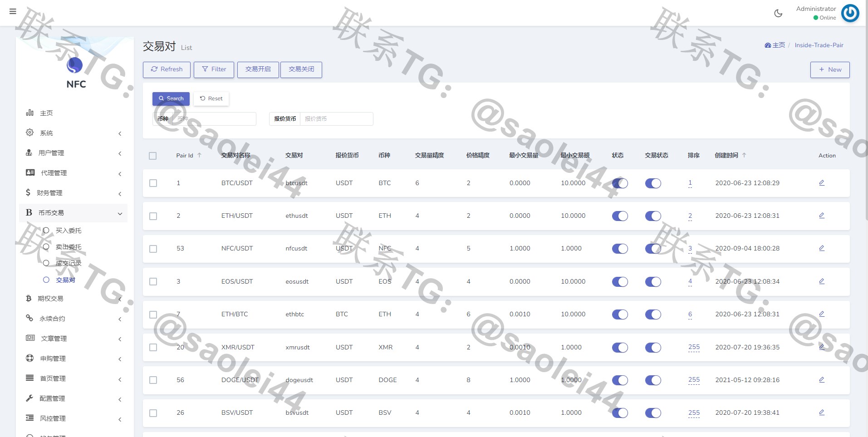This screenshot has width=868, height=437.
Task: Toggle 交易状态 switch for BTC/USDT
Action: [653, 183]
